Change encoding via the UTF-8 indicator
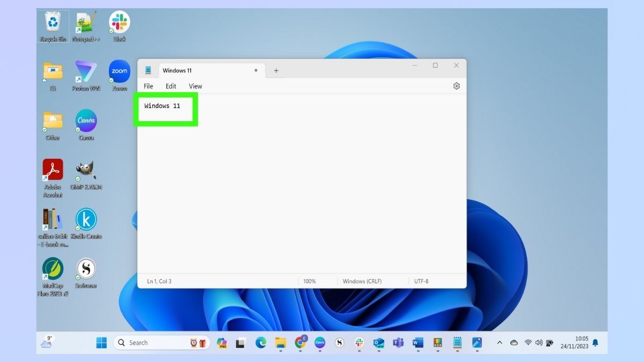 pos(421,280)
